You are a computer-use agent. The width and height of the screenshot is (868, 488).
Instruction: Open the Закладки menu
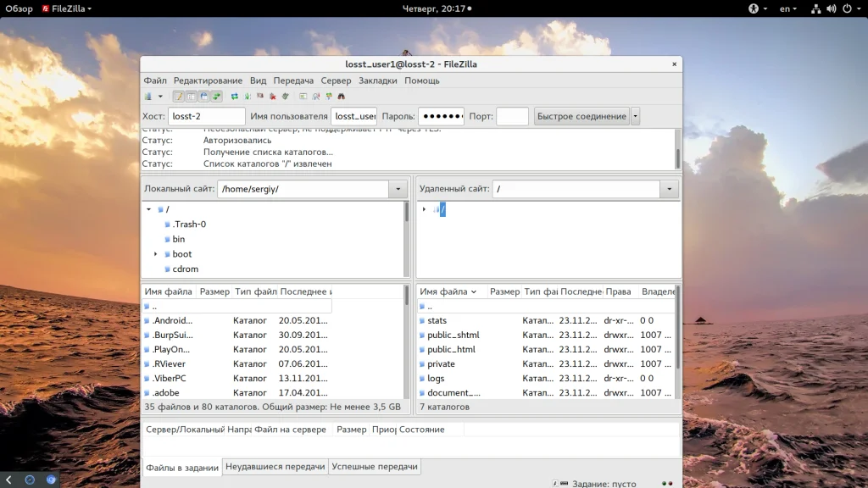(x=377, y=80)
